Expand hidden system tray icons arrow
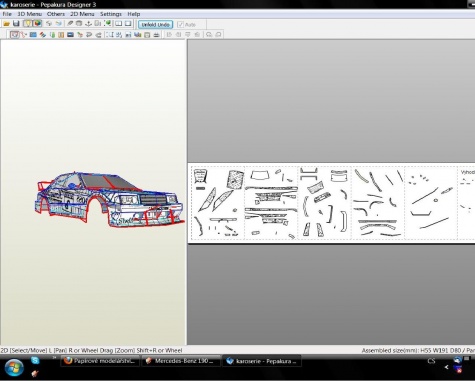Image resolution: width=475 pixels, height=381 pixels. [446, 367]
